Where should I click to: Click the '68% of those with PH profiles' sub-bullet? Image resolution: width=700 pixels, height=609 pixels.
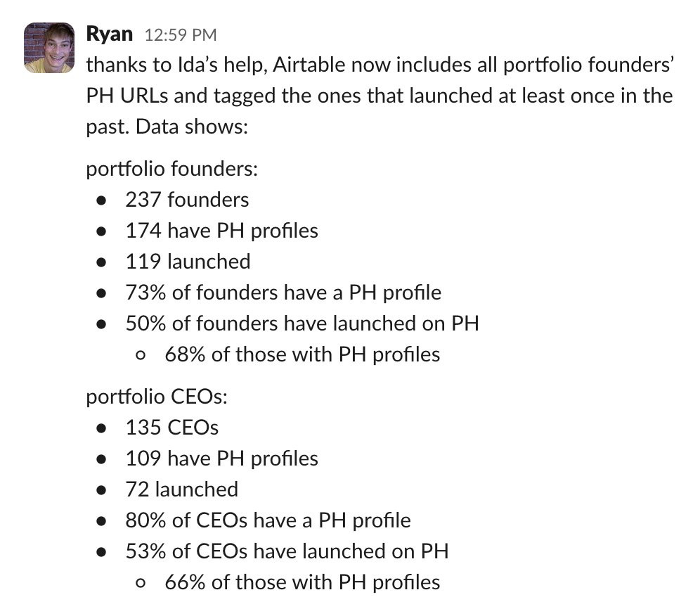pyautogui.click(x=302, y=354)
